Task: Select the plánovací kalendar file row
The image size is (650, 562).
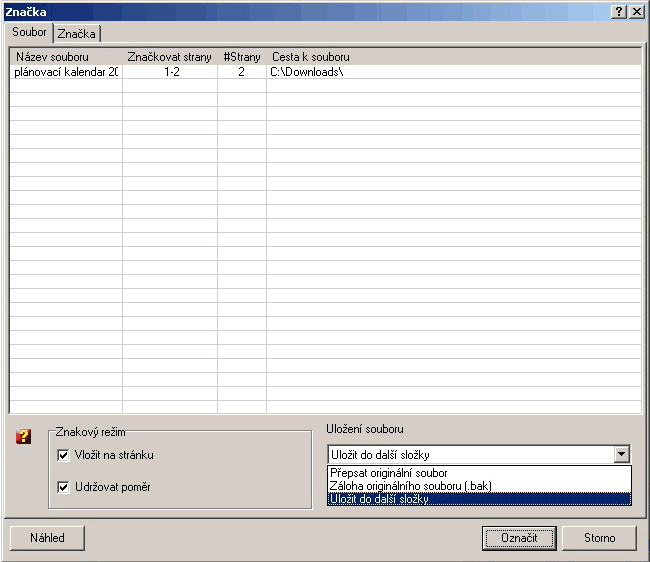Action: pos(66,73)
